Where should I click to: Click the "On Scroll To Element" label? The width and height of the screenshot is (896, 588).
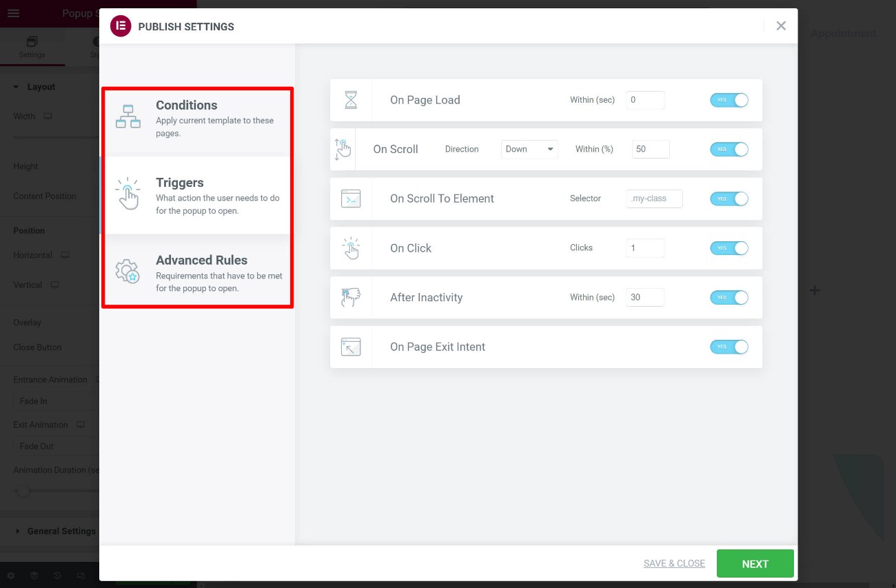click(x=442, y=199)
